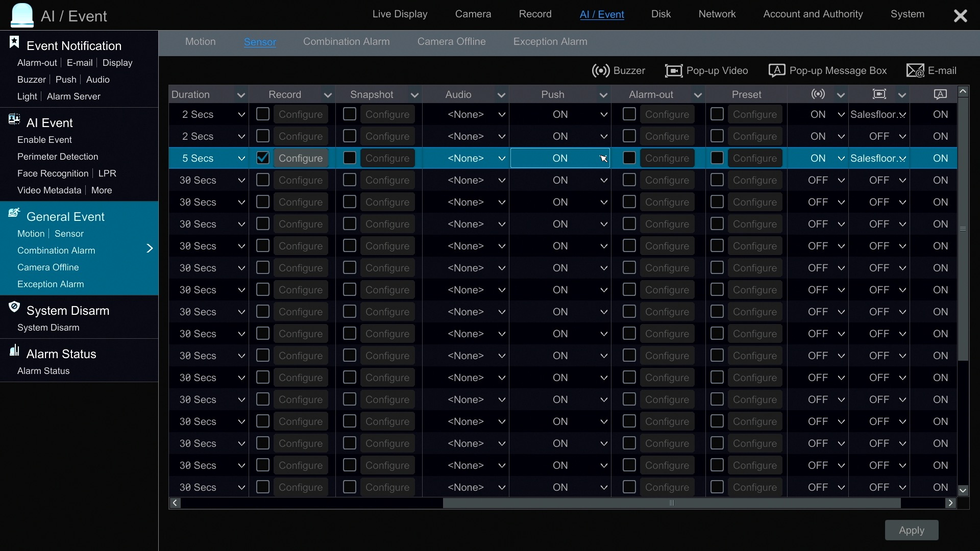
Task: Click the Event Notification bookmark icon
Action: (14, 43)
